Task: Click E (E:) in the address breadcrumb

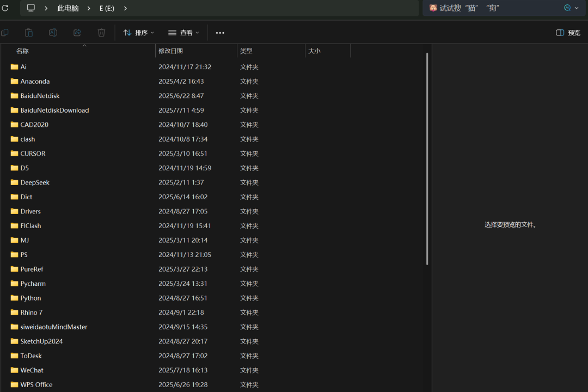Action: point(107,8)
